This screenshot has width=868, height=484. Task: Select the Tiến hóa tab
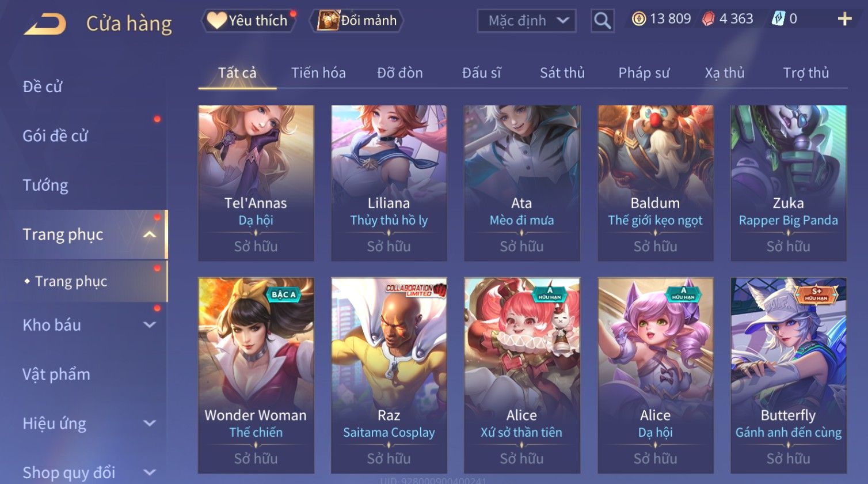(318, 73)
